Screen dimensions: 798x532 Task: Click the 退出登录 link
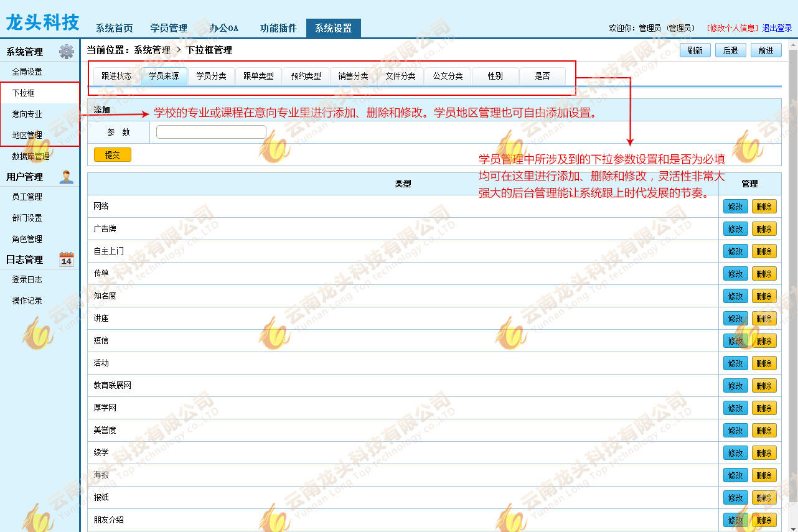click(x=777, y=28)
